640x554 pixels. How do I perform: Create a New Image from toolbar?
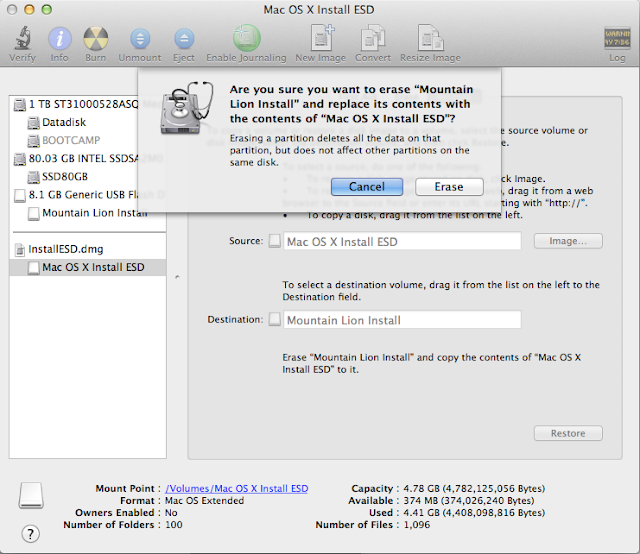click(x=322, y=38)
